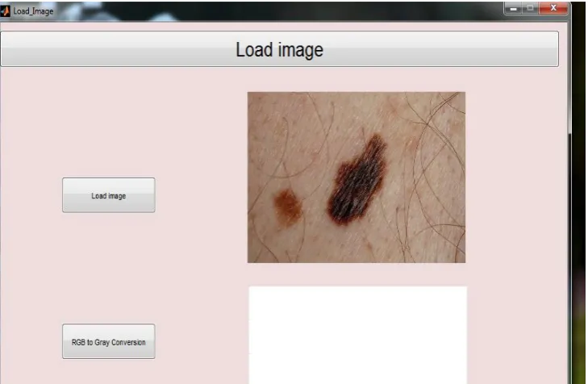Close the Load_Image window
This screenshot has width=588, height=384.
coord(553,8)
